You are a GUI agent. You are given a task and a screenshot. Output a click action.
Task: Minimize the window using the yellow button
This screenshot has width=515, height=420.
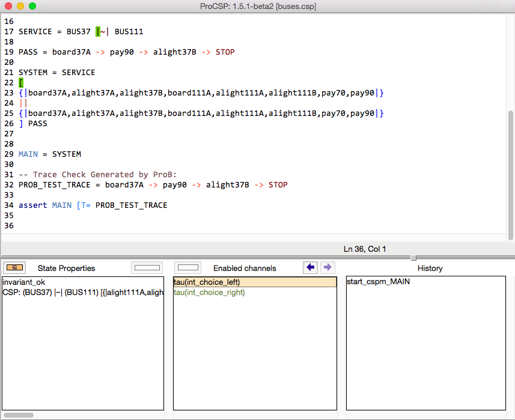click(20, 6)
